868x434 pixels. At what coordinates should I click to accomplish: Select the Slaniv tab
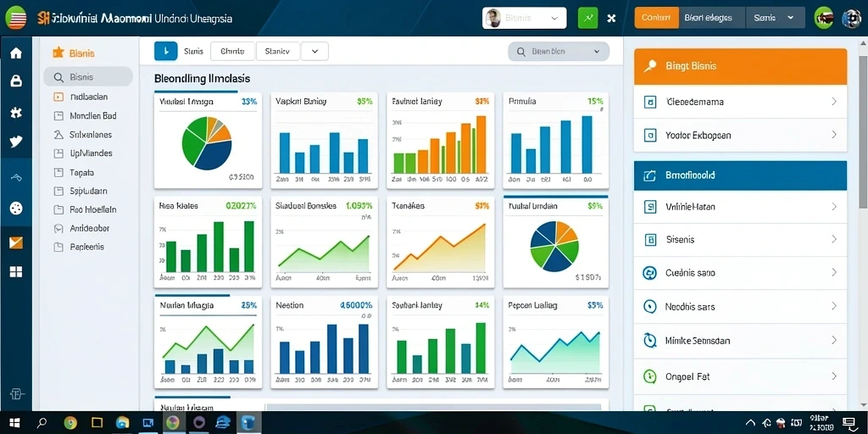click(277, 51)
